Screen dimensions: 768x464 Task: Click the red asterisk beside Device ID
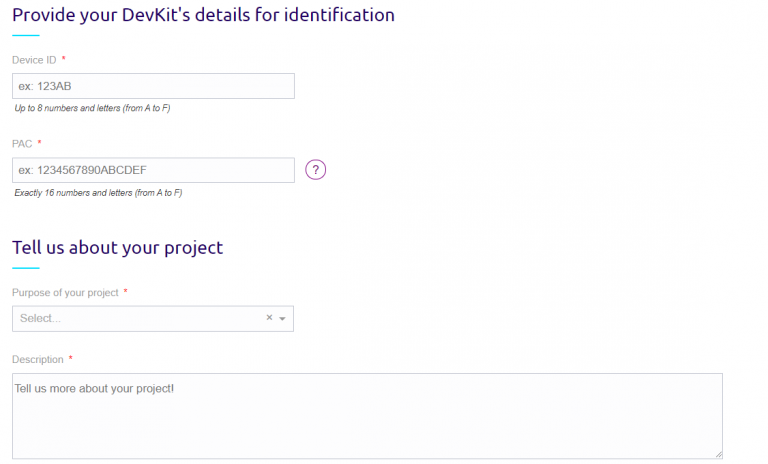[64, 60]
